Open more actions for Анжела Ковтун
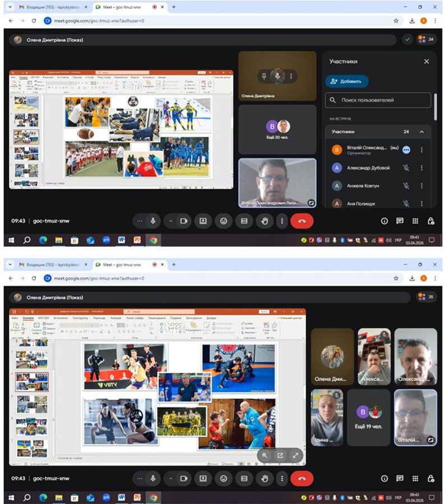Screen dimensions: 444x504 click(422, 186)
